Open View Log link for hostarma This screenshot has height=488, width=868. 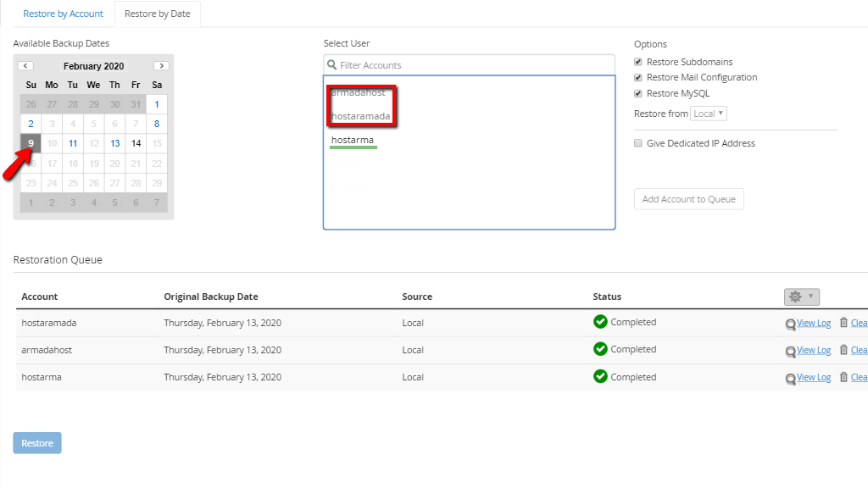(814, 377)
